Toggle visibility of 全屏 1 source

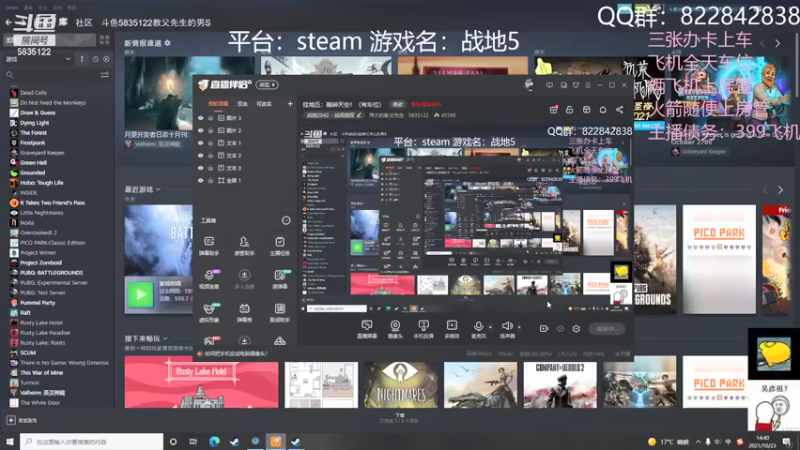pos(201,181)
